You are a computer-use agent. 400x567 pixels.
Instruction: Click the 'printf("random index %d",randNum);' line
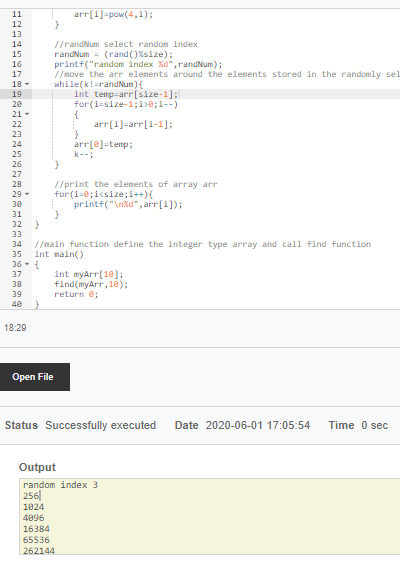coord(138,64)
